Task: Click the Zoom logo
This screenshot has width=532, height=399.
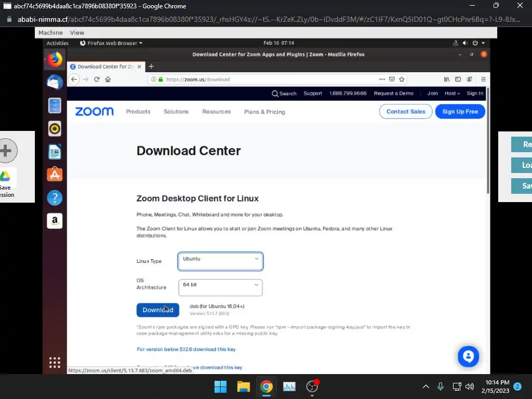Action: click(95, 111)
